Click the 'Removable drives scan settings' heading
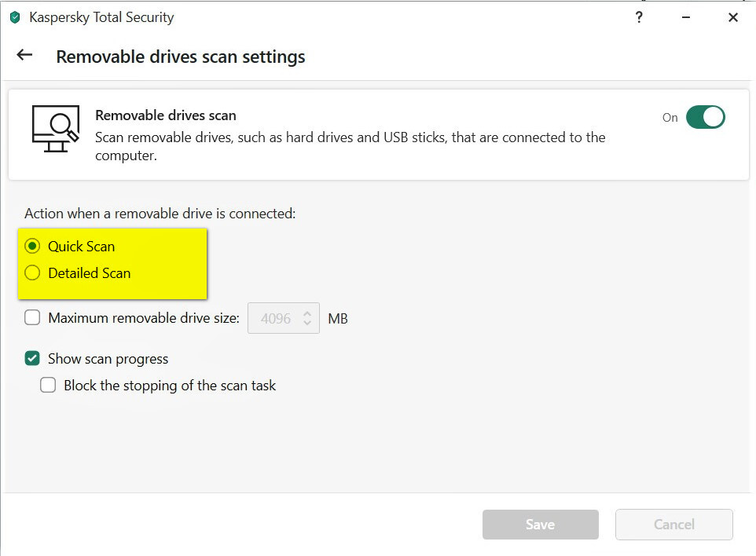756x556 pixels. point(181,57)
